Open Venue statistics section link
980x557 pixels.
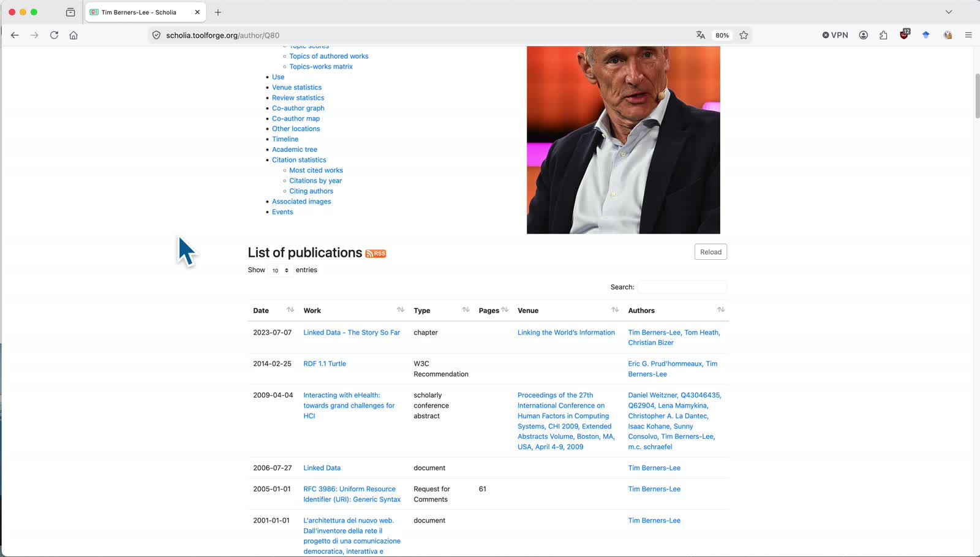(297, 88)
